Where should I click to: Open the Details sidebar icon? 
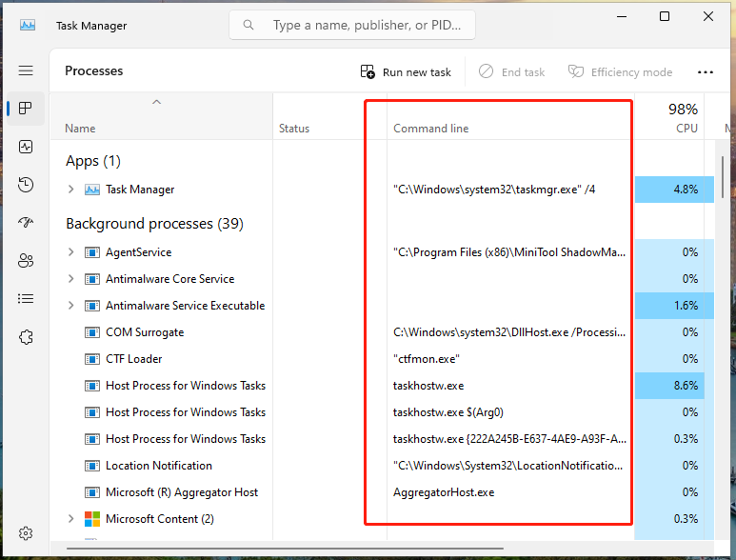click(x=26, y=298)
